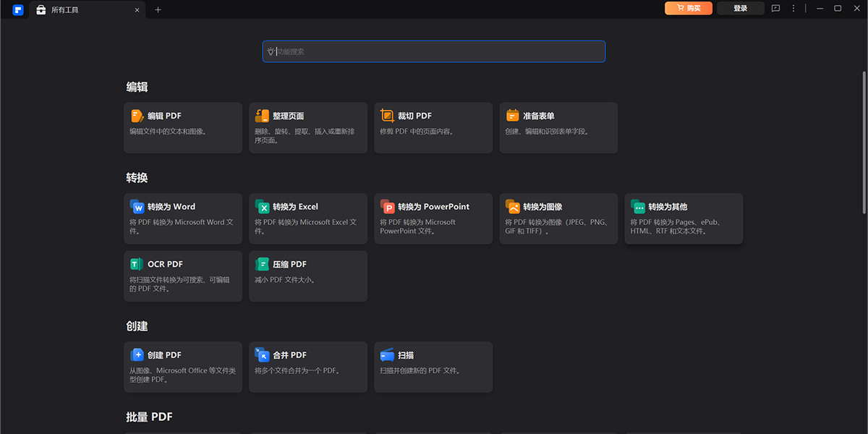The width and height of the screenshot is (868, 434).
Task: Launch the OCR PDF tool icon
Action: (137, 265)
